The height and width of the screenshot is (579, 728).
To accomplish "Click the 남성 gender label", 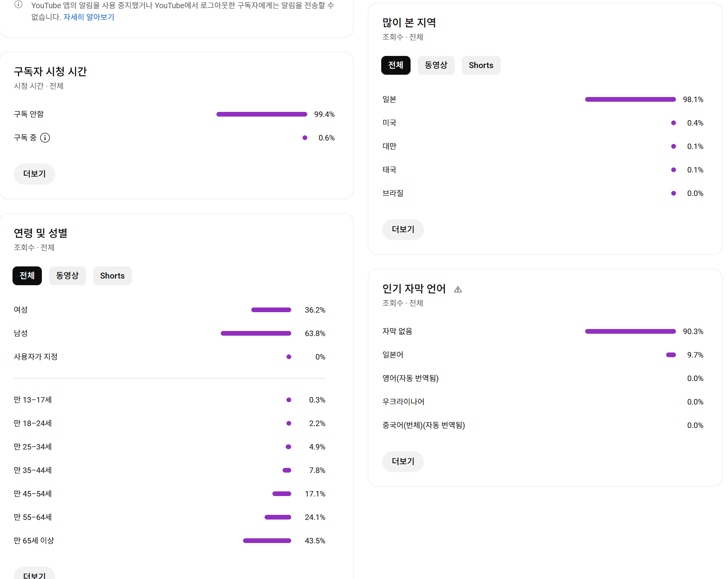I will point(21,333).
